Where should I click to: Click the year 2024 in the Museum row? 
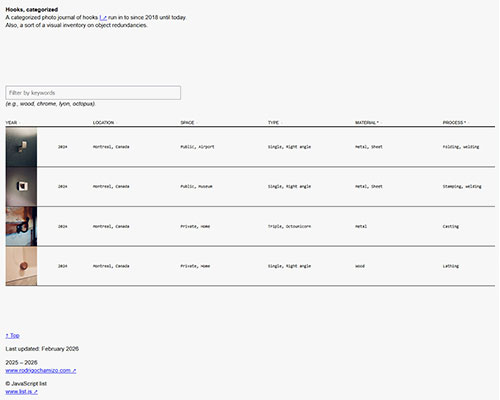click(63, 186)
